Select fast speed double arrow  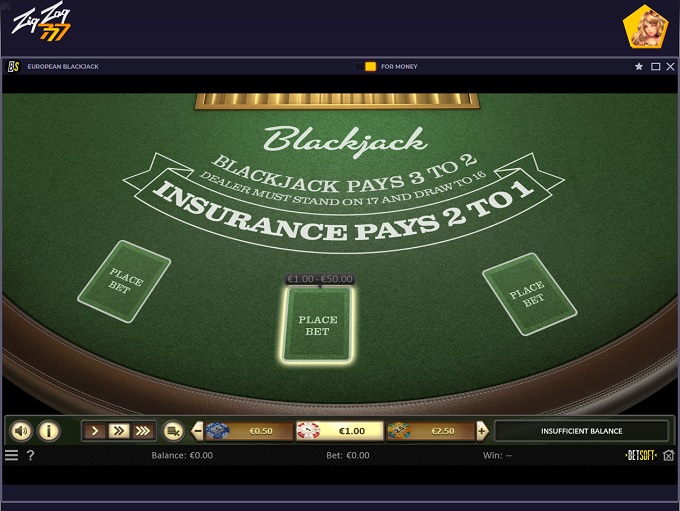click(x=118, y=431)
